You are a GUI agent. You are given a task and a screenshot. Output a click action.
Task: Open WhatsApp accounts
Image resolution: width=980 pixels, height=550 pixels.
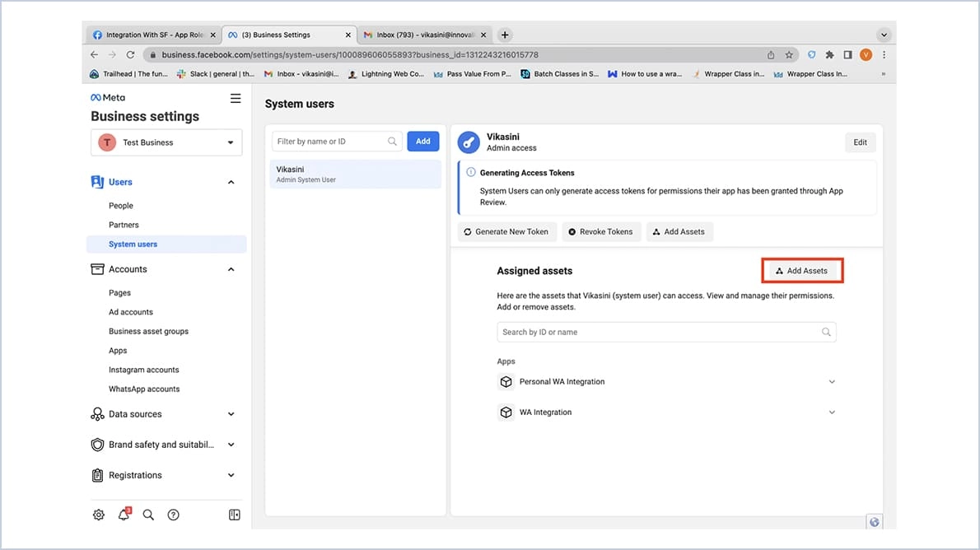coord(144,389)
